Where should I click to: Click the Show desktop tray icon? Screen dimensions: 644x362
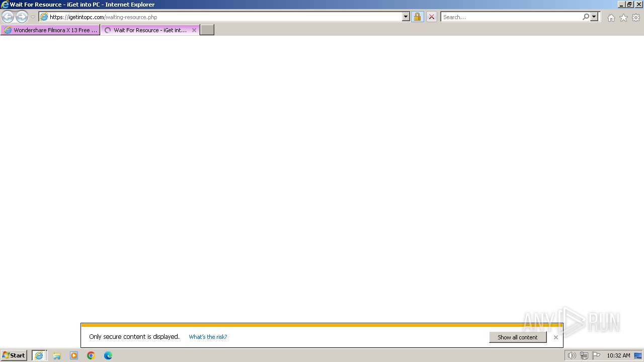(638, 355)
